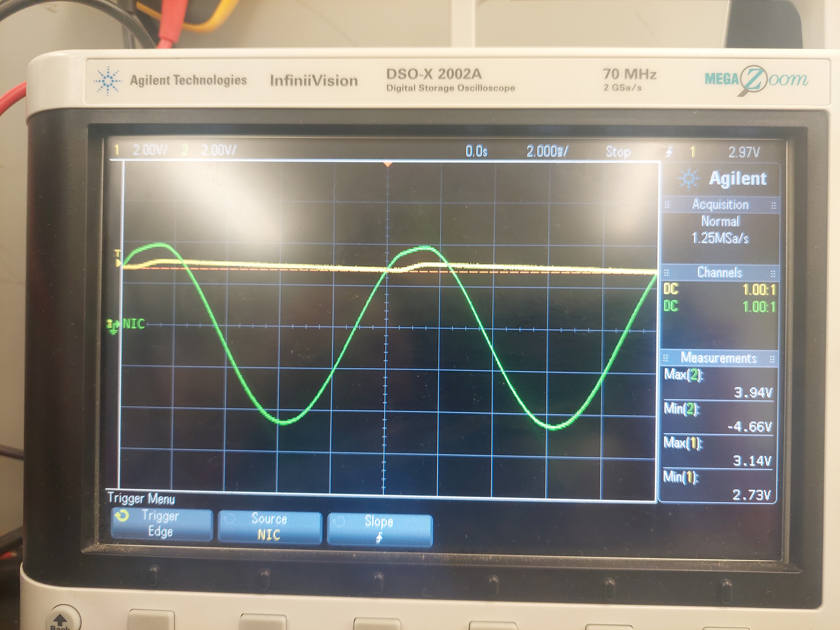This screenshot has height=630, width=840.
Task: Click the T trigger level marker at left edge
Action: (118, 258)
